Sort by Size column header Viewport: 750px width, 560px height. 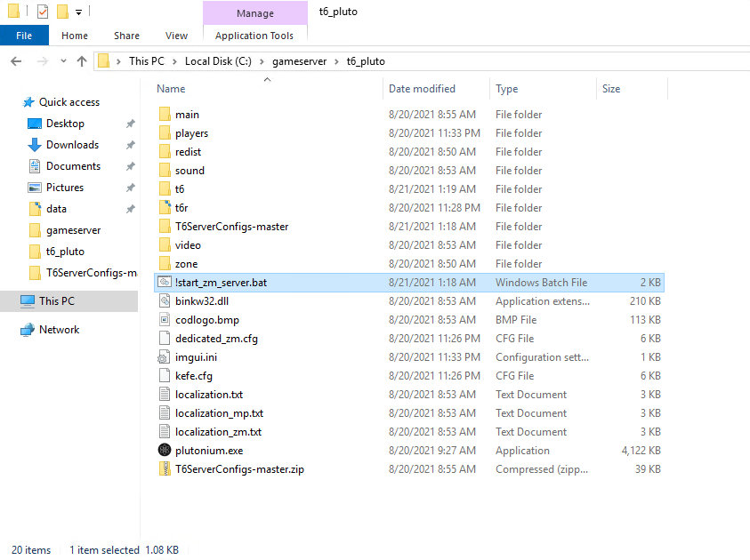click(x=611, y=89)
